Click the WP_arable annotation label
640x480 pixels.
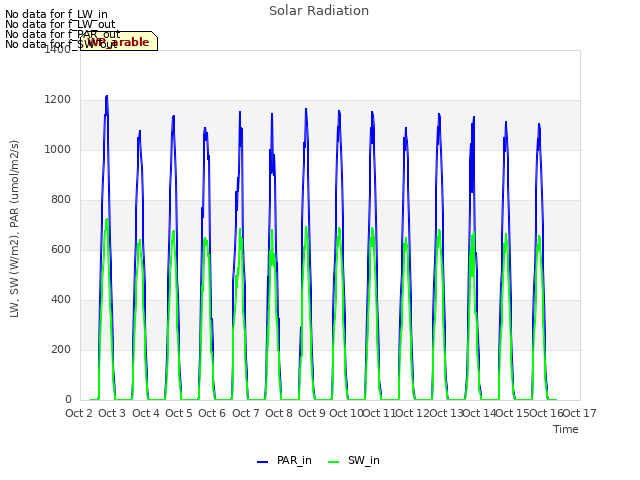[119, 42]
